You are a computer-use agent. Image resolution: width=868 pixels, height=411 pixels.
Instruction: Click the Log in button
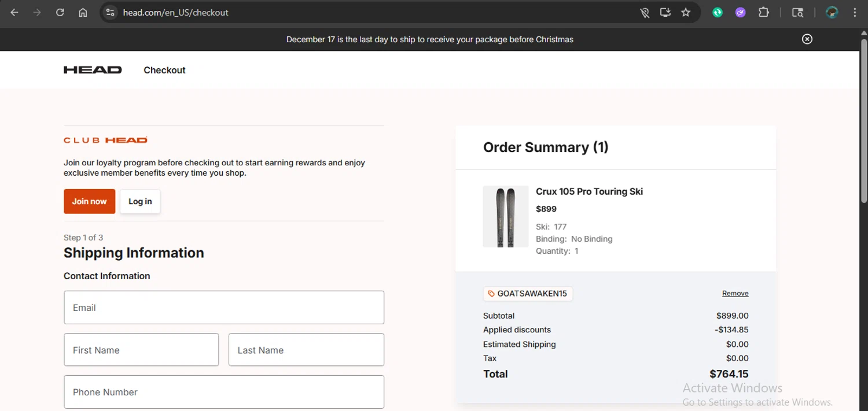click(140, 201)
